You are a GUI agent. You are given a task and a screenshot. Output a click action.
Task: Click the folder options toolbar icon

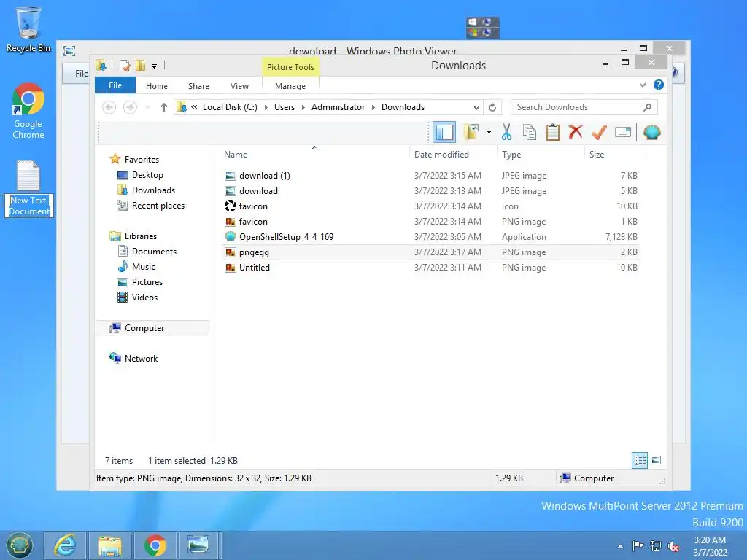pos(471,132)
